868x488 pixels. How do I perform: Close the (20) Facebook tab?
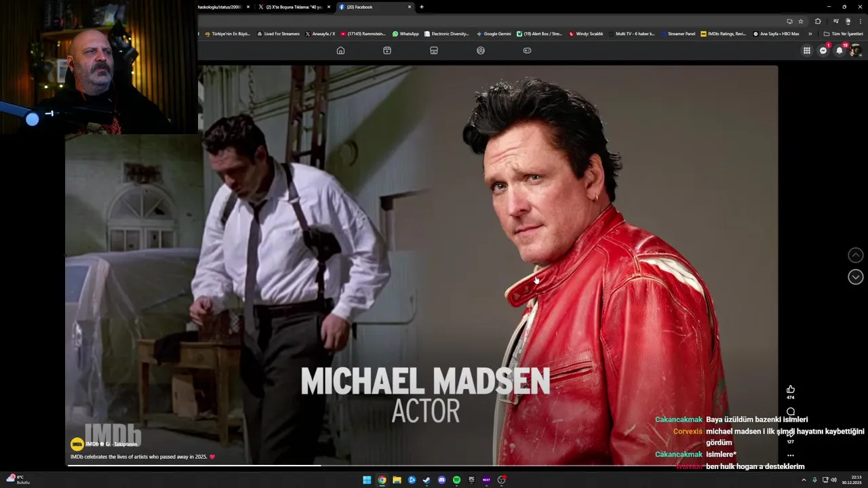(410, 7)
